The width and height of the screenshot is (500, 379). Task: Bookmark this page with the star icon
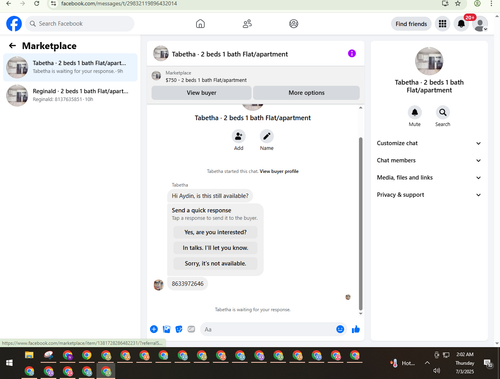pyautogui.click(x=458, y=4)
